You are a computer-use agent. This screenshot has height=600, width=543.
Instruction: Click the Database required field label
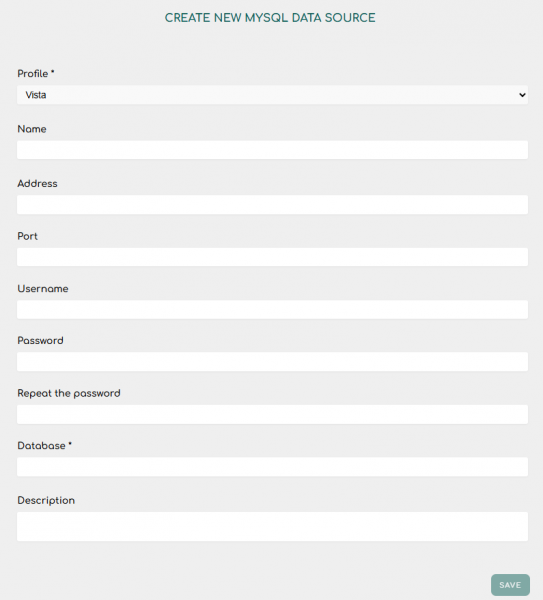44,446
